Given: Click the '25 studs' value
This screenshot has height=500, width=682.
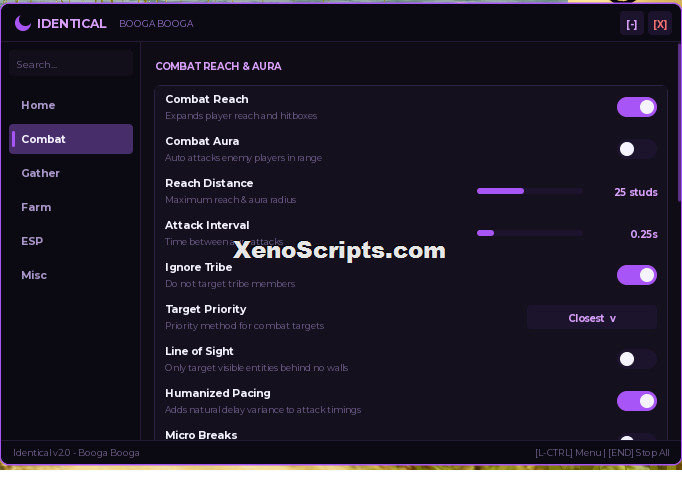Looking at the screenshot, I should 636,192.
